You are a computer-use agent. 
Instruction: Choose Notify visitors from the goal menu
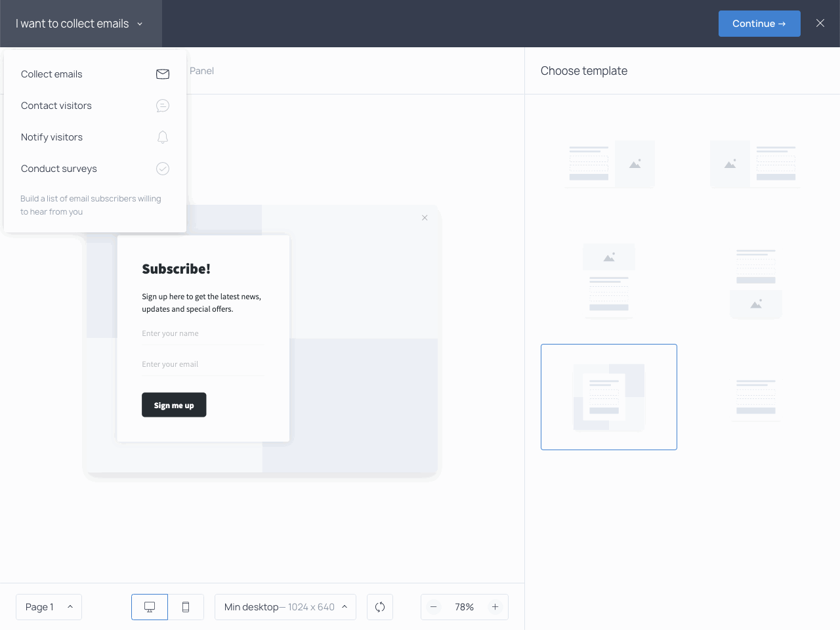pos(52,137)
